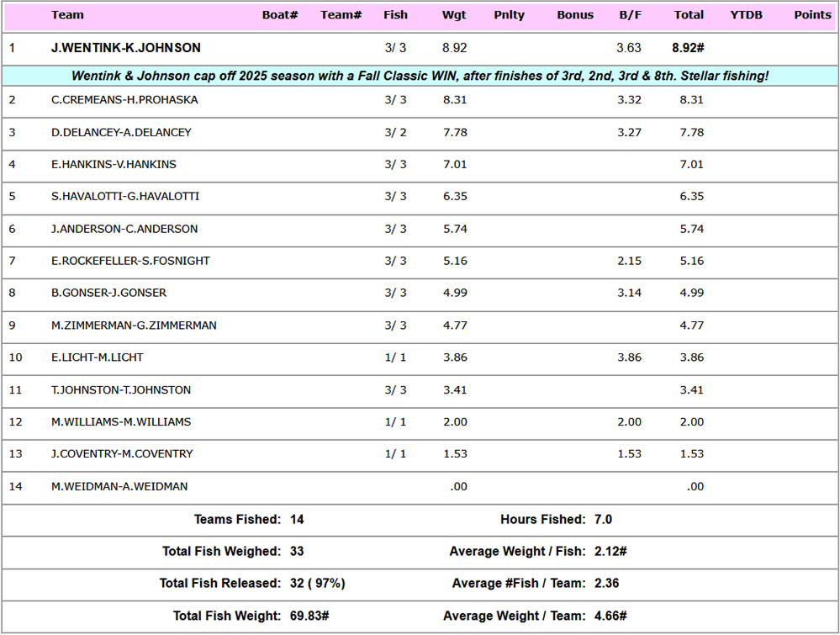Click the Boat# column header

(280, 14)
